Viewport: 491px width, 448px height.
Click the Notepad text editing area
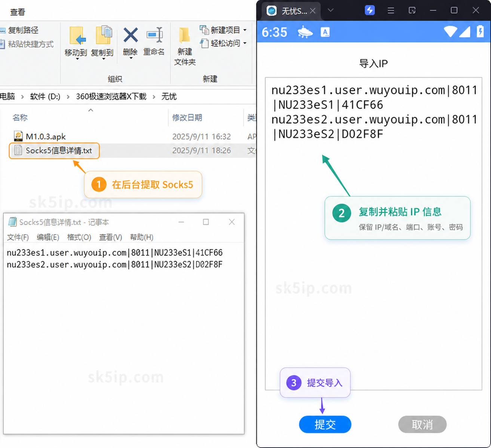click(x=124, y=338)
